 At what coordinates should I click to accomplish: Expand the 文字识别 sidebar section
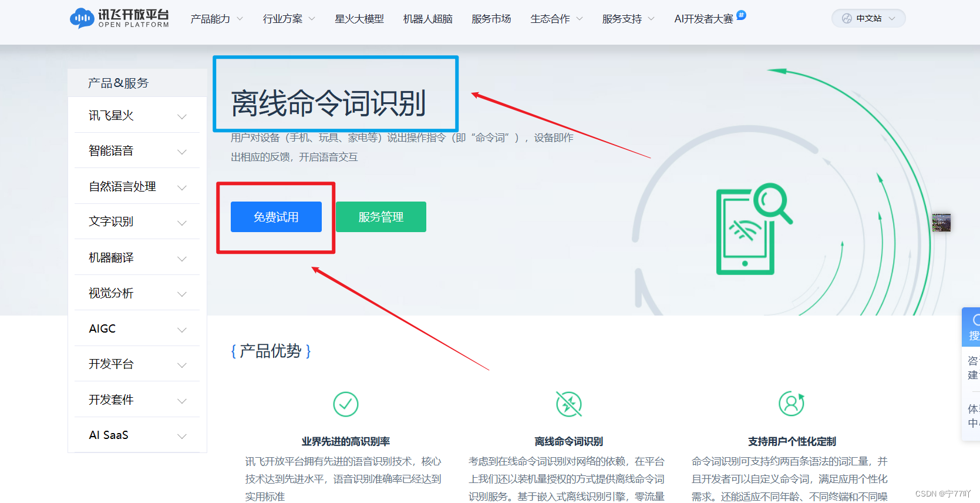click(x=137, y=222)
